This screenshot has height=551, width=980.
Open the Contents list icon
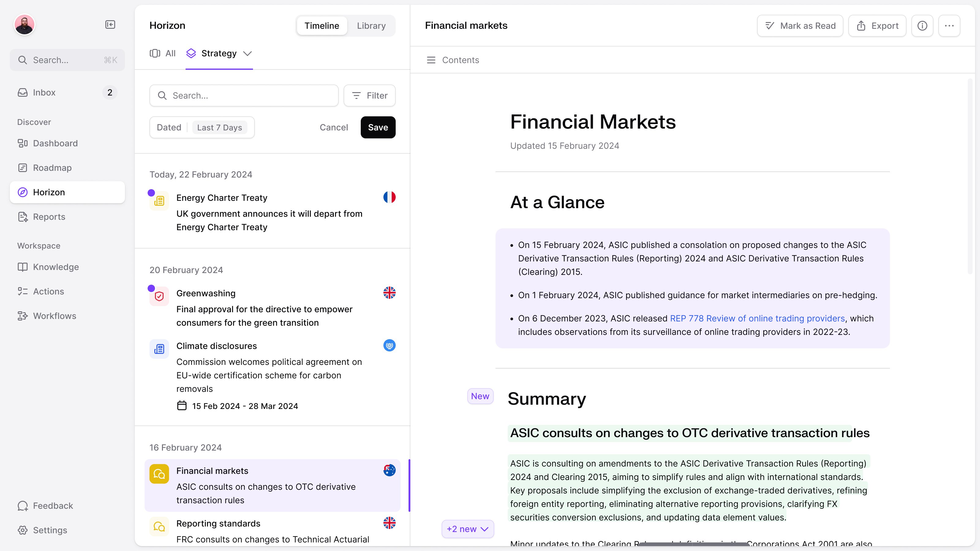431,60
